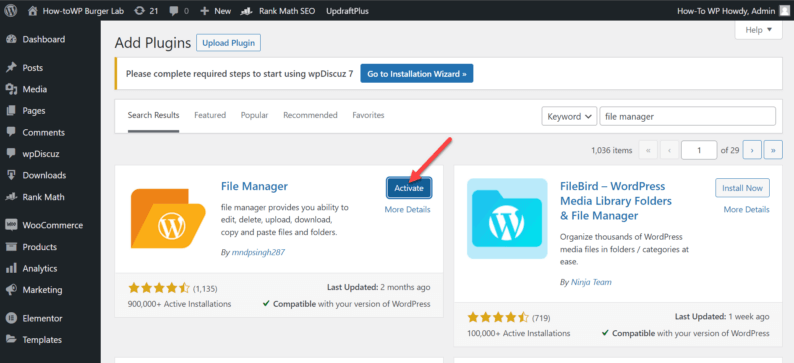
Task: Click 100,000+ Active Installations text
Action: pyautogui.click(x=519, y=333)
